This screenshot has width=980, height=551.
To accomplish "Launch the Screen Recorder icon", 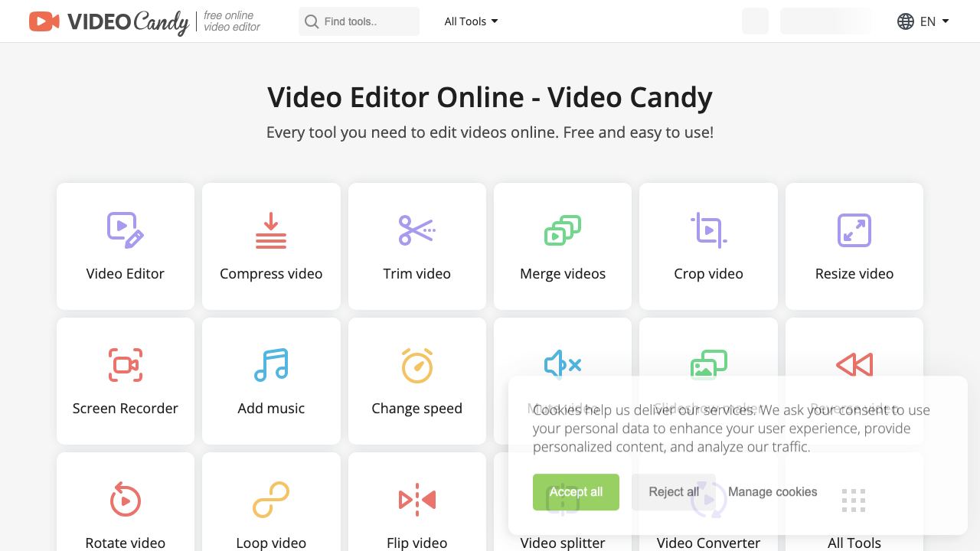I will (126, 365).
